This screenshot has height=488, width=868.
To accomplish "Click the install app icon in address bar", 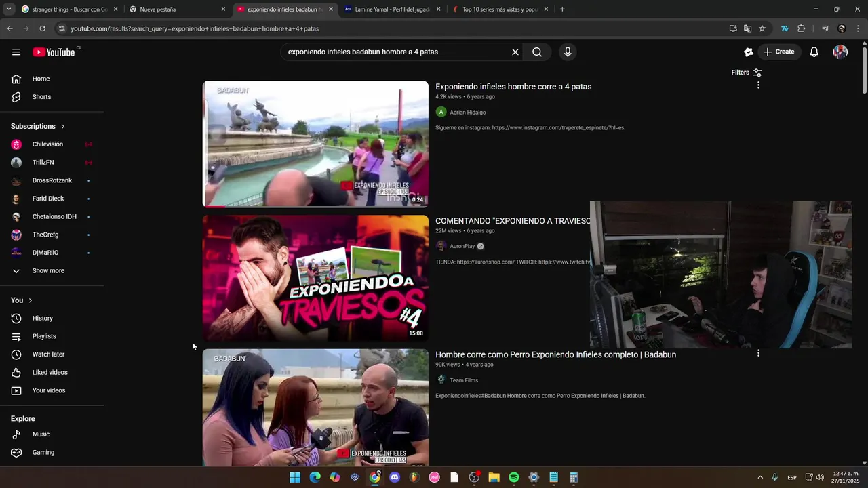I will point(733,28).
